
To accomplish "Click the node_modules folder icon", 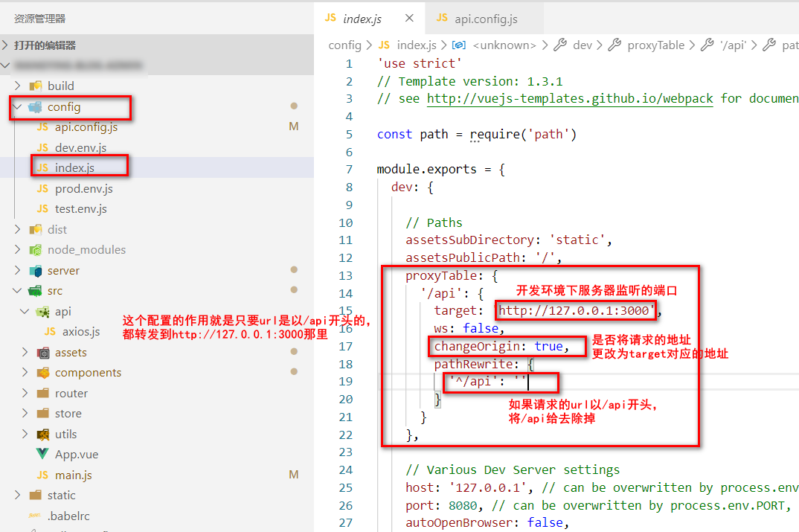I will tap(35, 250).
